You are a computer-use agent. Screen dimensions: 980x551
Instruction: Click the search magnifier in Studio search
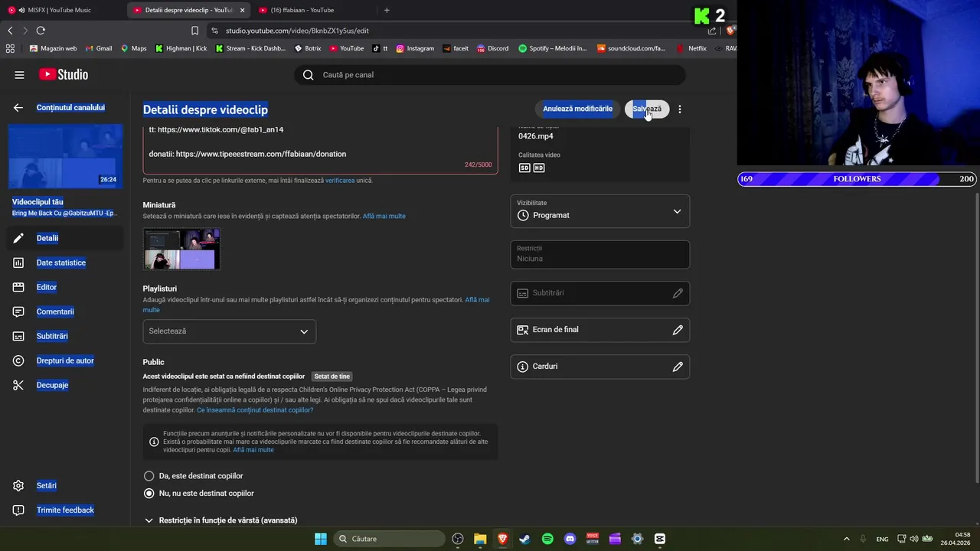tap(308, 75)
